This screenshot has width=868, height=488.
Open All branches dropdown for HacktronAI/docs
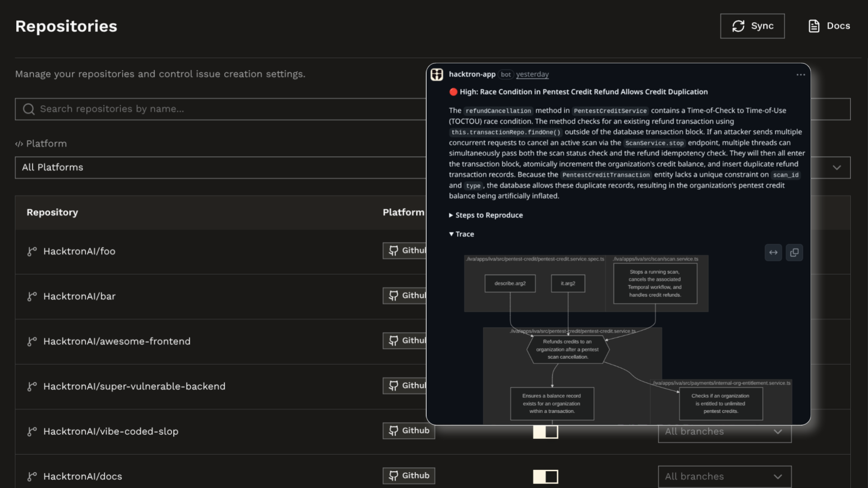click(724, 477)
